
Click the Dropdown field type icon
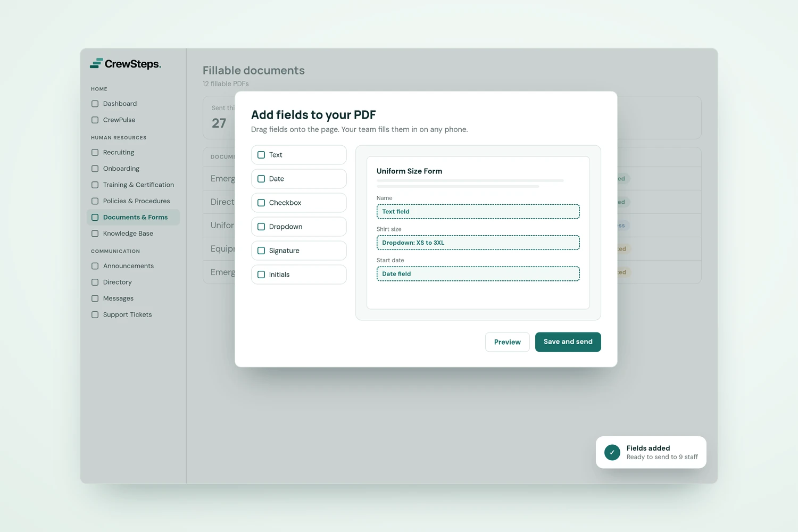(x=261, y=227)
